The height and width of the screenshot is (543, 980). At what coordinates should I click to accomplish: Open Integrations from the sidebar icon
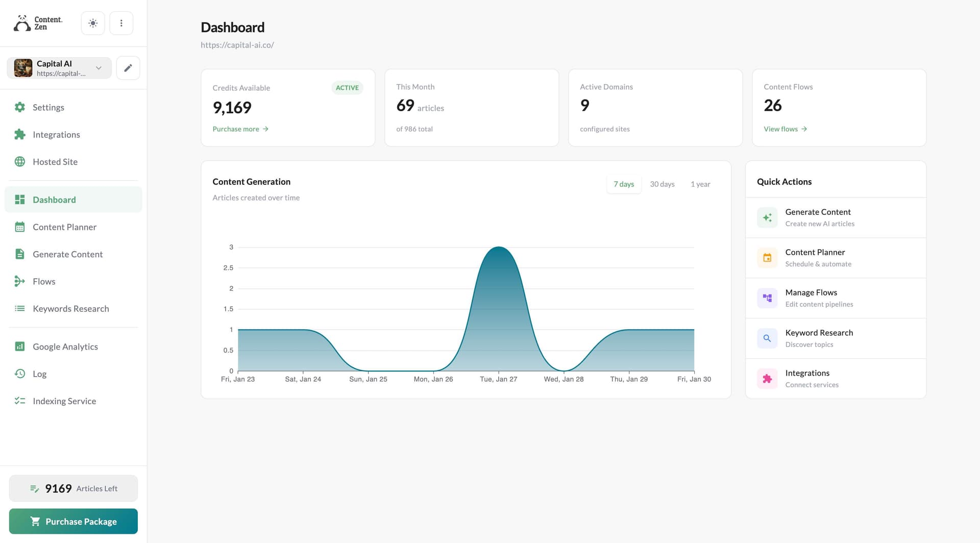[19, 134]
